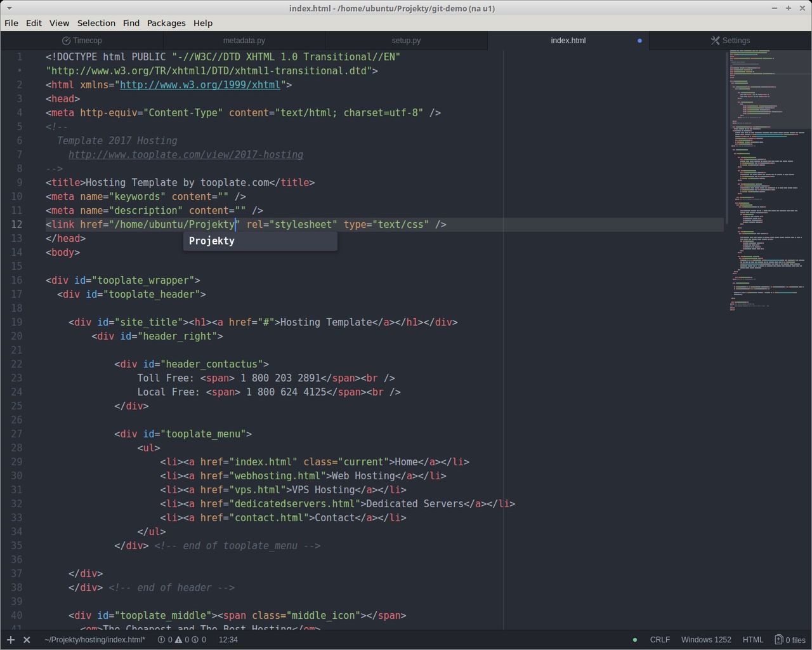Screen dimensions: 812x650
Task: Change CRLF line ending selector
Action: [660, 640]
